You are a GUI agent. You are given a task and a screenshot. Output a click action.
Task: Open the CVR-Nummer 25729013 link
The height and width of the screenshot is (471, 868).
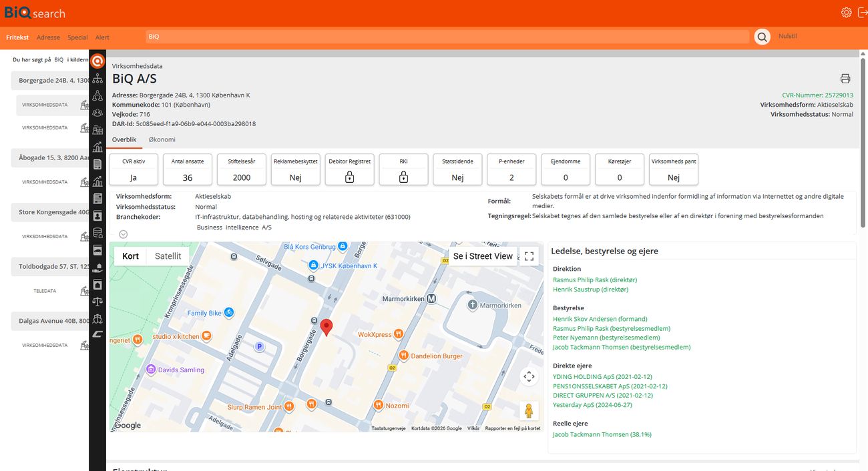tap(817, 95)
